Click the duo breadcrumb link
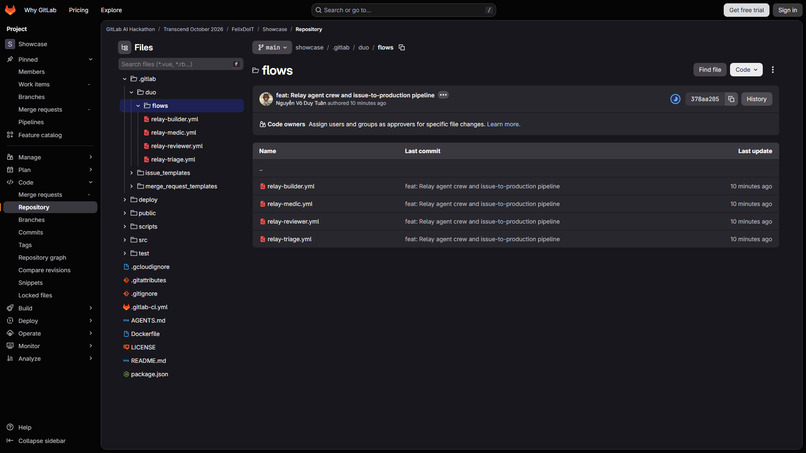The image size is (806, 453). coord(363,47)
